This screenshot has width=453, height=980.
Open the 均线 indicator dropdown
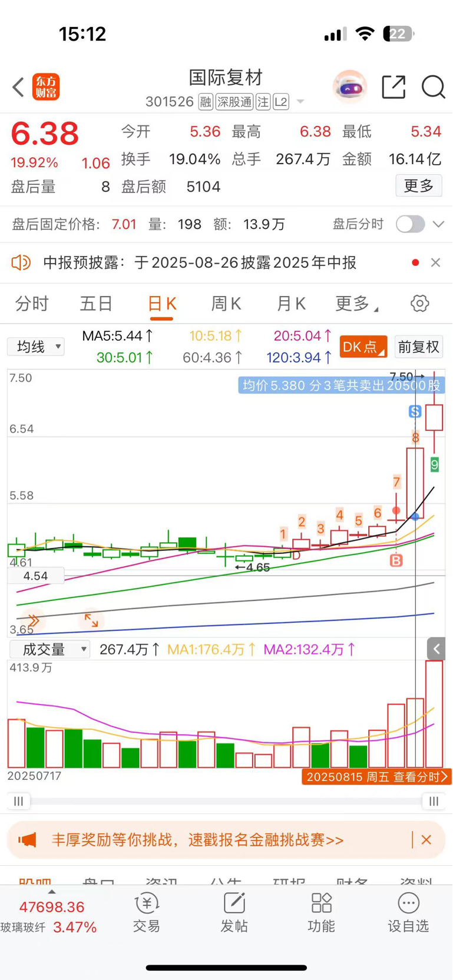[x=36, y=347]
